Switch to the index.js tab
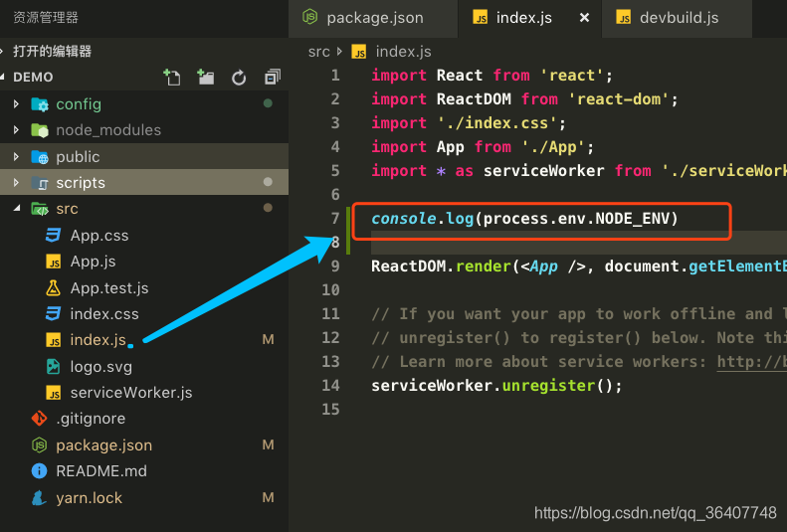This screenshot has width=787, height=532. coord(529,18)
